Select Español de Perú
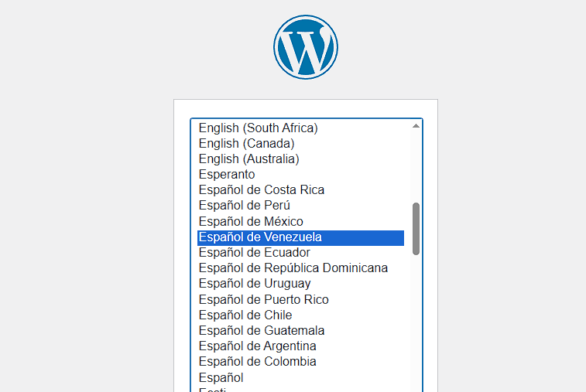 pyautogui.click(x=244, y=206)
